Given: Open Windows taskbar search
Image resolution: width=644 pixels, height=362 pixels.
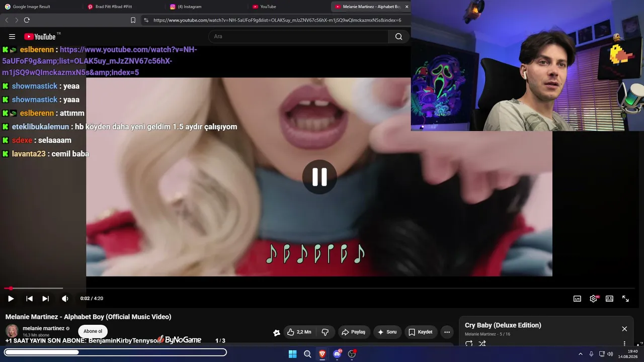Looking at the screenshot, I should (x=307, y=354).
